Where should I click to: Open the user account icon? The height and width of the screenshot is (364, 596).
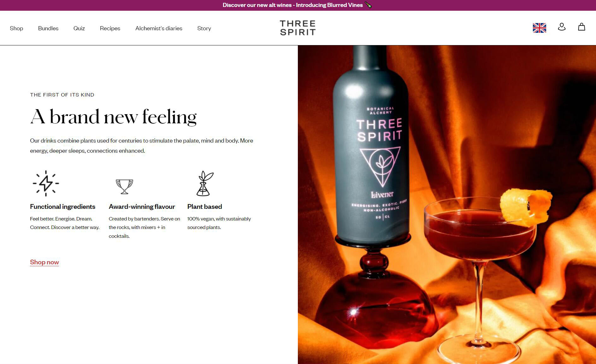coord(562,27)
